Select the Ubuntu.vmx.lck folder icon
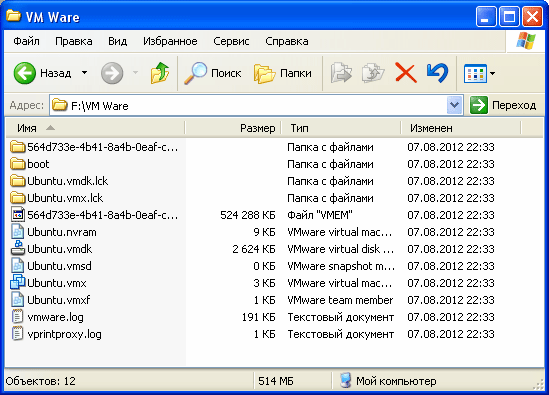 [18, 198]
